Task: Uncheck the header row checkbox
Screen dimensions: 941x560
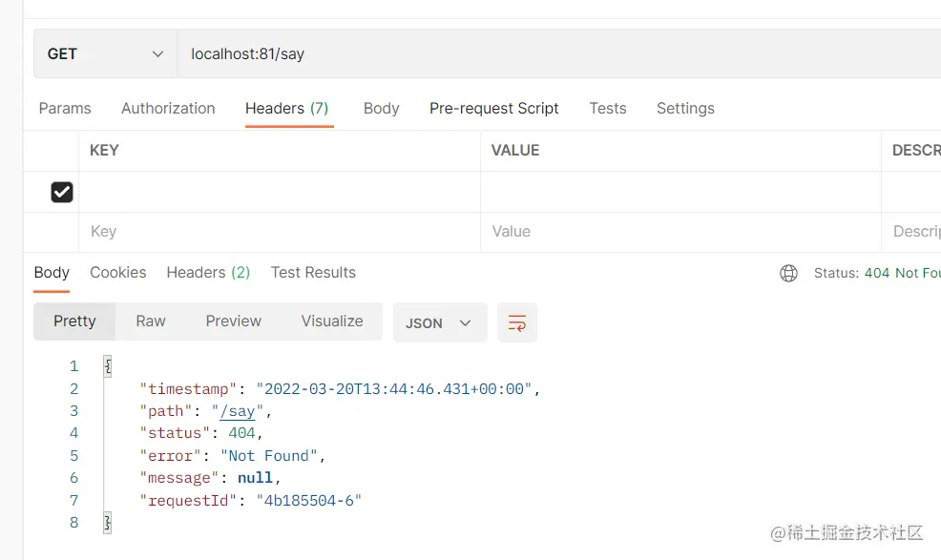Action: pyautogui.click(x=62, y=192)
